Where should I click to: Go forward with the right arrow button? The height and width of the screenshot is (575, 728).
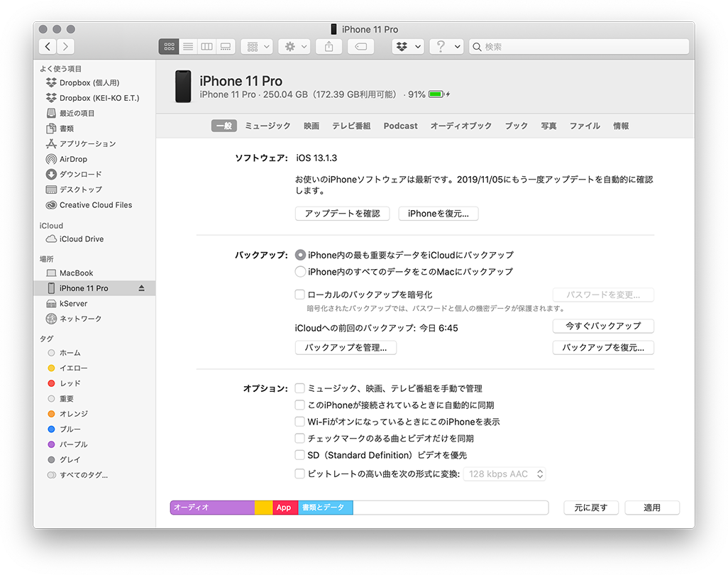[x=65, y=46]
